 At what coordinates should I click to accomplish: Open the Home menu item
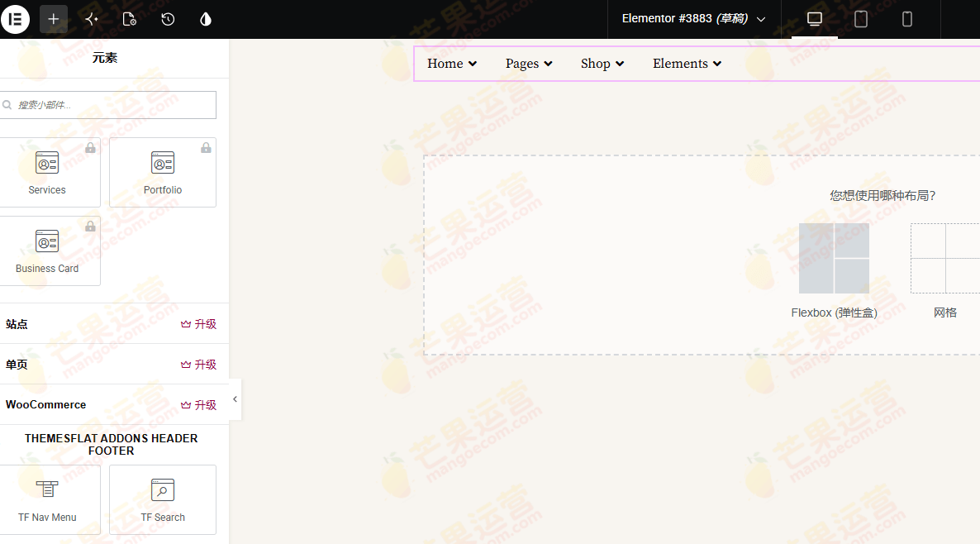pos(452,63)
